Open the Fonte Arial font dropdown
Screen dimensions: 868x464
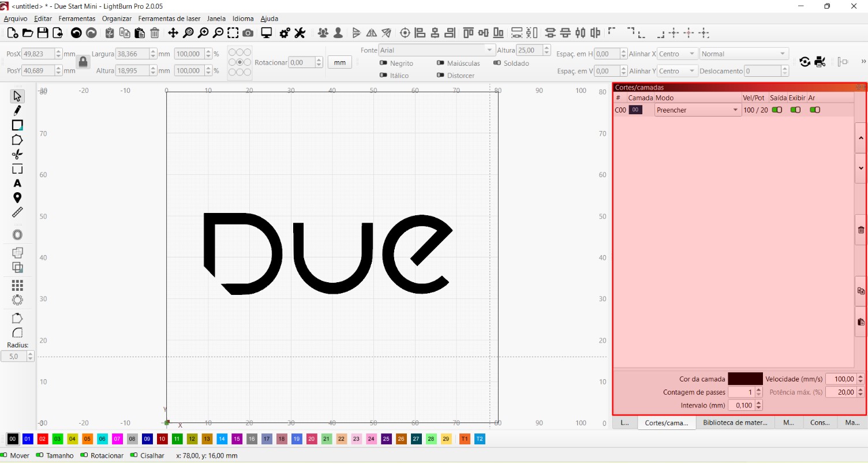(437, 50)
